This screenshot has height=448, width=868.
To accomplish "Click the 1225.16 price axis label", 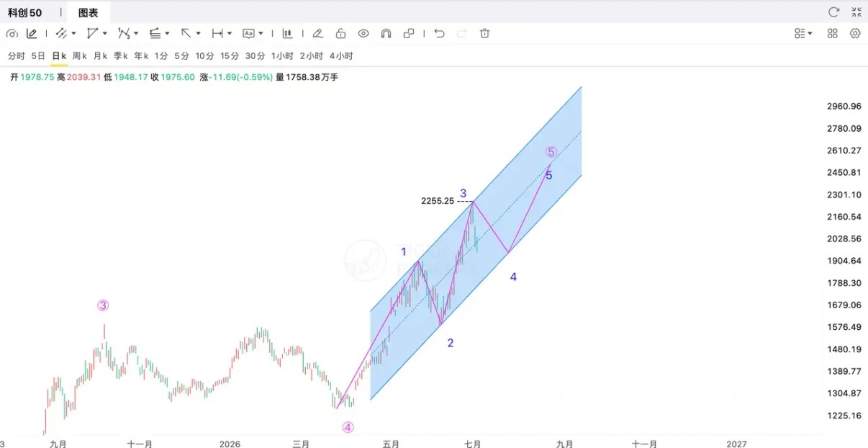I will [x=844, y=416].
